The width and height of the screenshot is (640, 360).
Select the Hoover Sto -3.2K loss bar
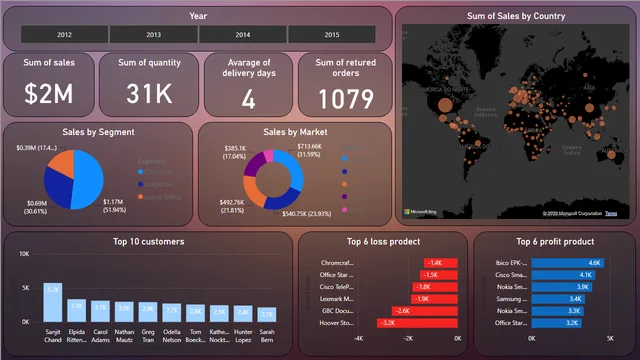[x=418, y=323]
